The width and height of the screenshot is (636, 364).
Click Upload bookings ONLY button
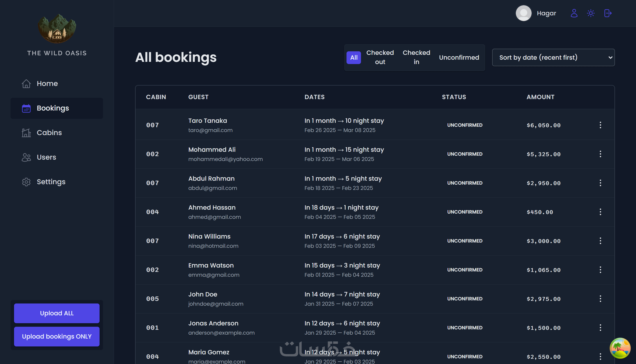[57, 337]
